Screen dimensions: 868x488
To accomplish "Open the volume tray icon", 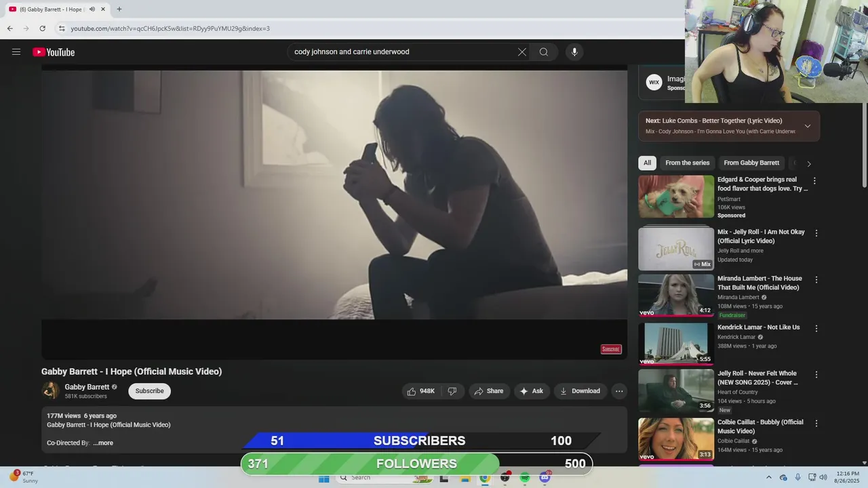I will click(x=824, y=478).
